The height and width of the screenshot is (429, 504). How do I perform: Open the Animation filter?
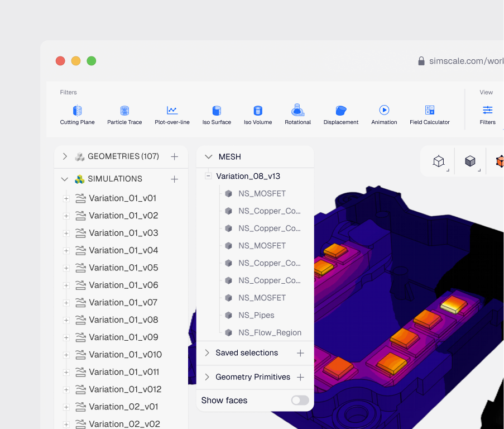click(384, 115)
